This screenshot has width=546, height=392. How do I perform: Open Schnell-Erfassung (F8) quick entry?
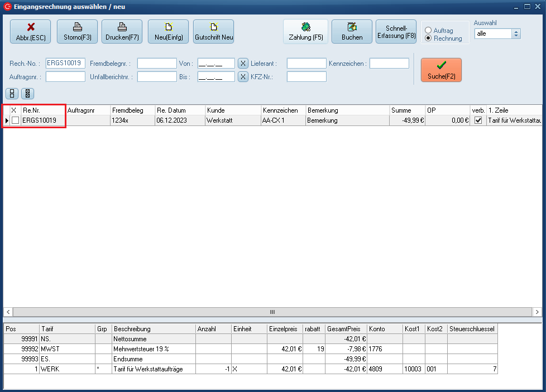pyautogui.click(x=396, y=32)
